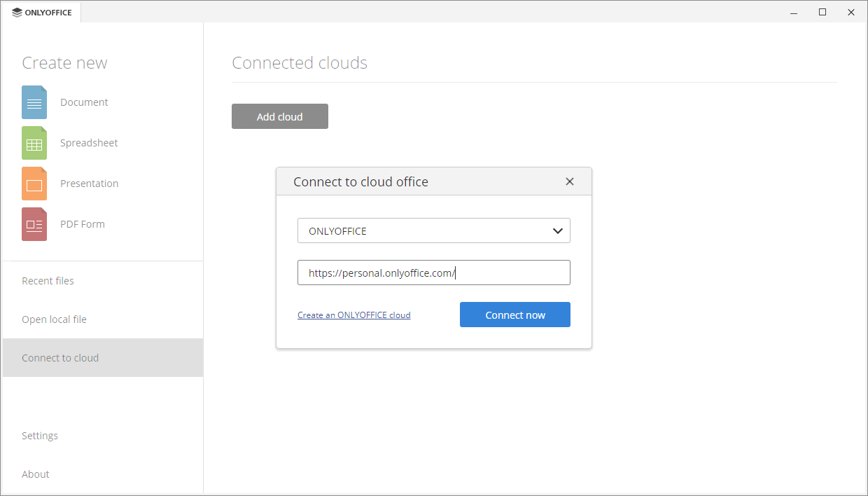
Task: Maximize the ONLYOFFICE window
Action: click(x=822, y=12)
